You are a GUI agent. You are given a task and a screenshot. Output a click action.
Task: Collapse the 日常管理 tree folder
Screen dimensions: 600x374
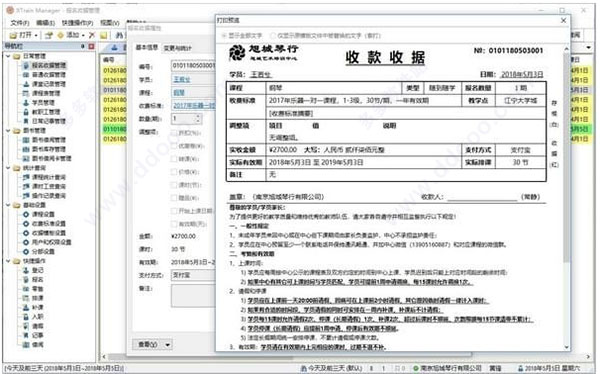8,56
